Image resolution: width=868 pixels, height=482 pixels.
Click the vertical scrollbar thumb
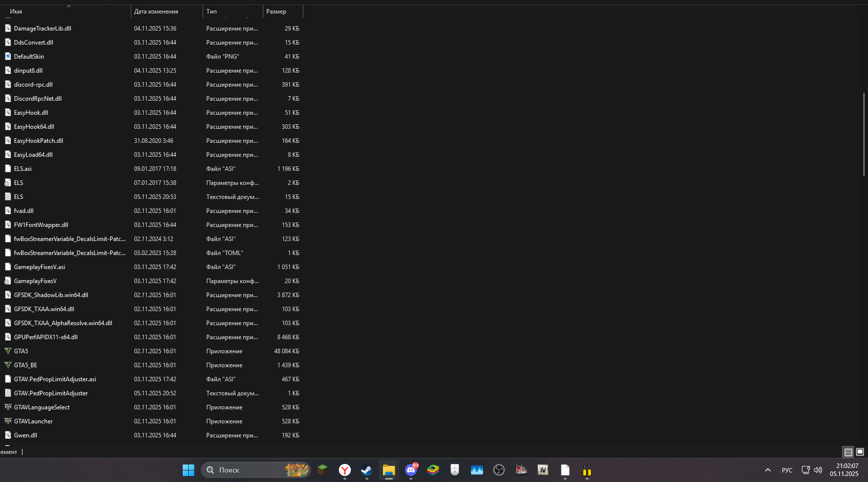[x=864, y=134]
